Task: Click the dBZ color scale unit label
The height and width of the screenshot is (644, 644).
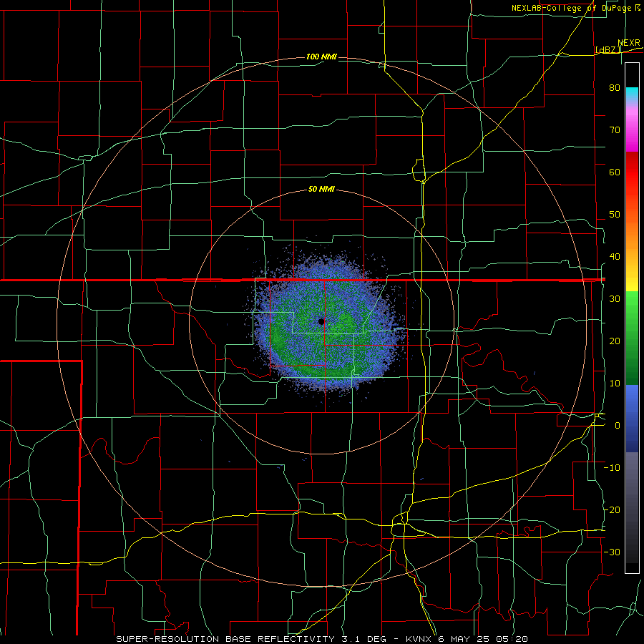Action: [x=608, y=50]
